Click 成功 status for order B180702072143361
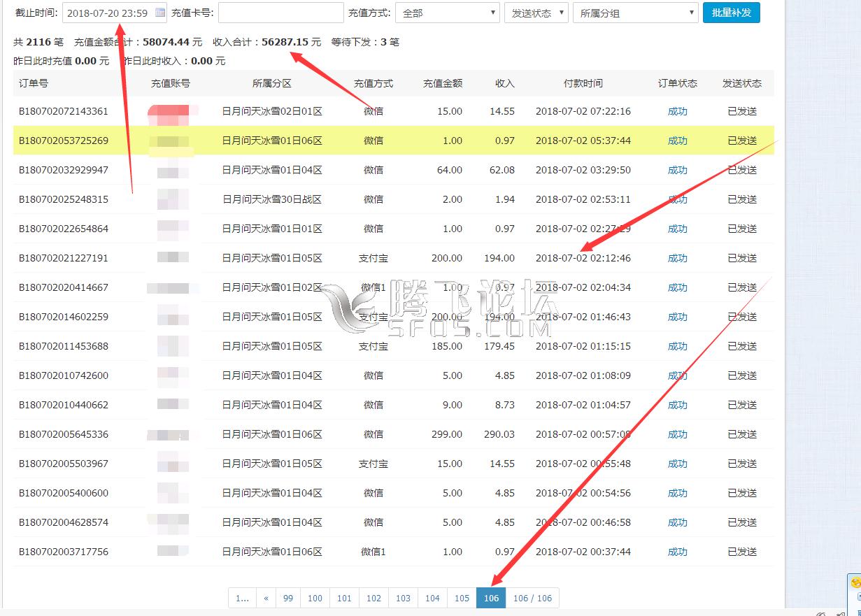Viewport: 861px width, 616px height. (x=677, y=111)
